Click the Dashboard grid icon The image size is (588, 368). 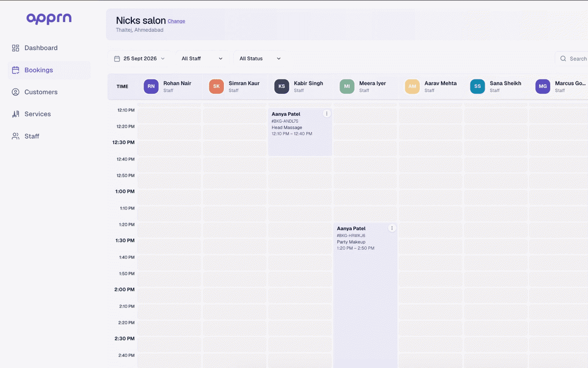click(16, 48)
